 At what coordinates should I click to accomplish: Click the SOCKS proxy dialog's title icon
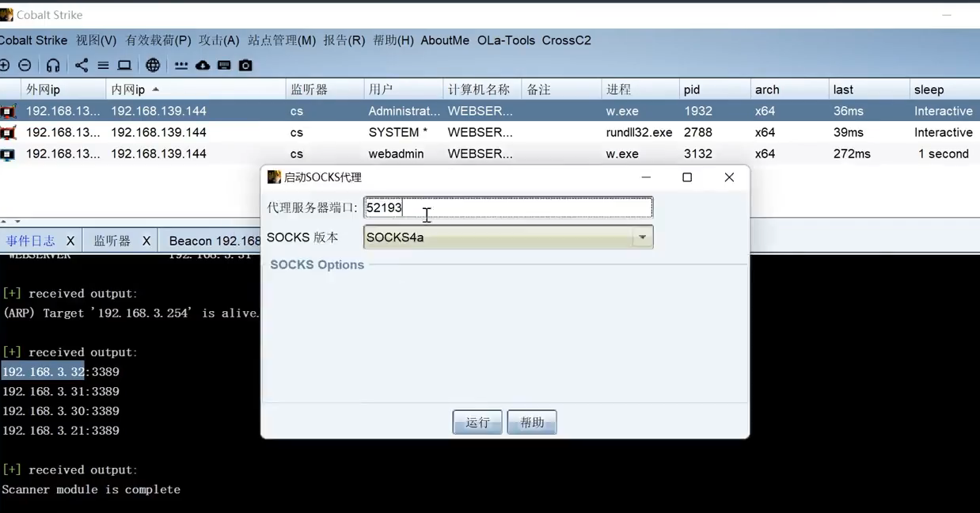pyautogui.click(x=274, y=177)
